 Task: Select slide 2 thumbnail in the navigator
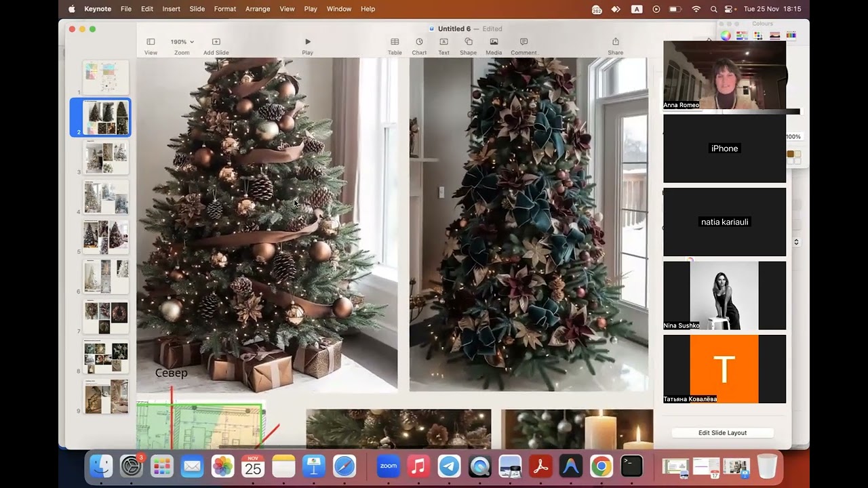click(x=106, y=117)
